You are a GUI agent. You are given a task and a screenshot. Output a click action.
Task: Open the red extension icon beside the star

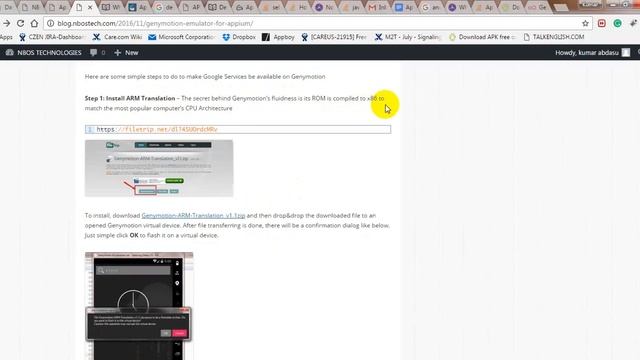(x=602, y=24)
